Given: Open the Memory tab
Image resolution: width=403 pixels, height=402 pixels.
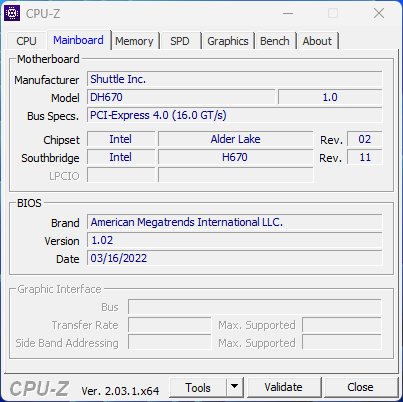Looking at the screenshot, I should (x=134, y=41).
